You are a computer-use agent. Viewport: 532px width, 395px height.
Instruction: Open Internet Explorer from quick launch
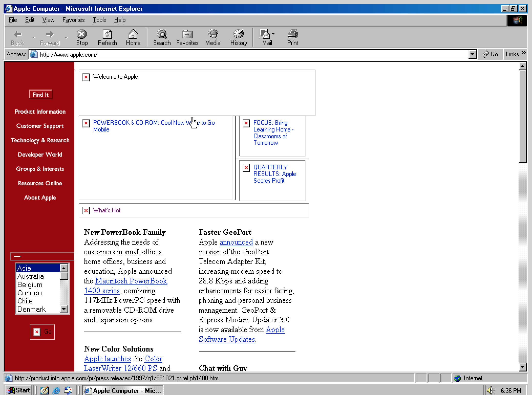coord(56,390)
